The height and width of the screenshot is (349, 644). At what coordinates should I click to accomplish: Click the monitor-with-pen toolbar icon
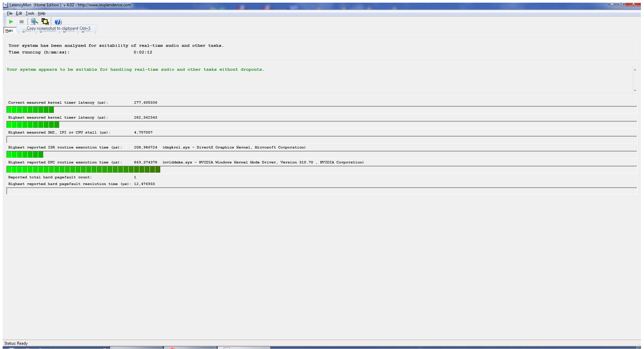[34, 22]
